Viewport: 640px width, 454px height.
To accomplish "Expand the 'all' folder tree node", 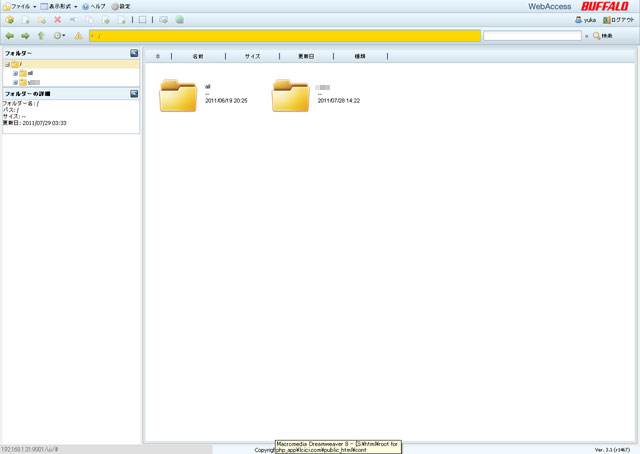I will click(15, 73).
